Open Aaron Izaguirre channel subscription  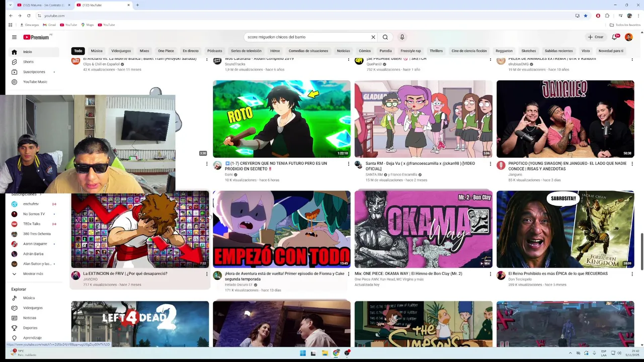pos(34,244)
